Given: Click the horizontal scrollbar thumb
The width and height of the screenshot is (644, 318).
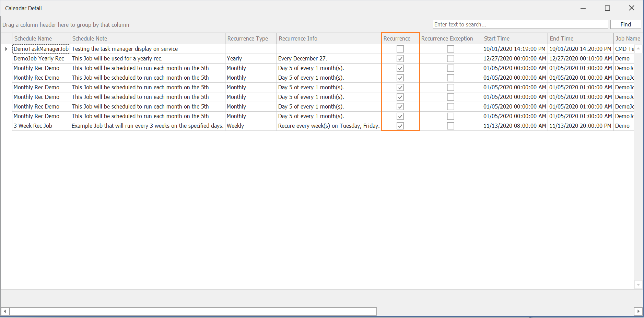Looking at the screenshot, I should coord(193,311).
